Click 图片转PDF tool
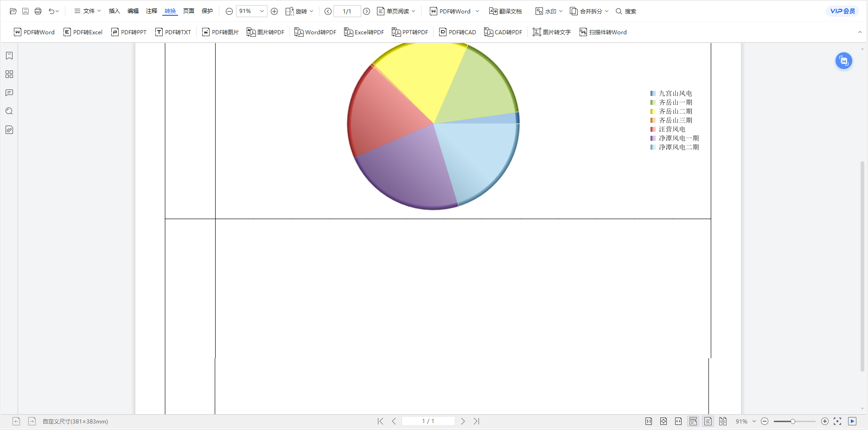 tap(265, 32)
